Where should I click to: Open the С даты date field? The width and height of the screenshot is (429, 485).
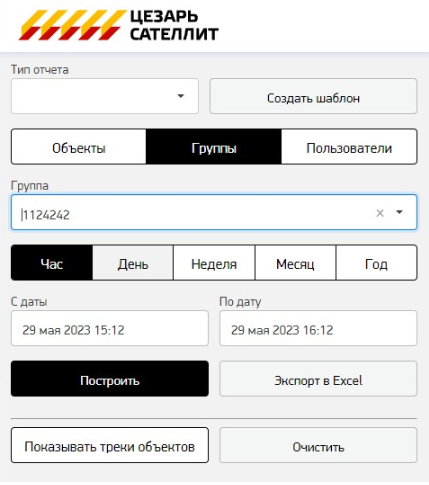point(110,328)
